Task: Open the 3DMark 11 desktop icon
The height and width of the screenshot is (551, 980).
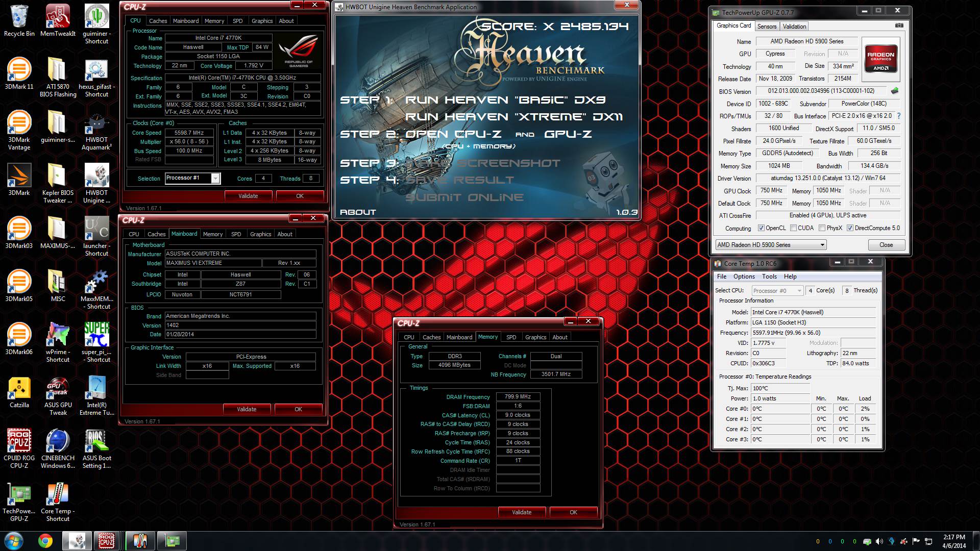Action: click(x=19, y=73)
